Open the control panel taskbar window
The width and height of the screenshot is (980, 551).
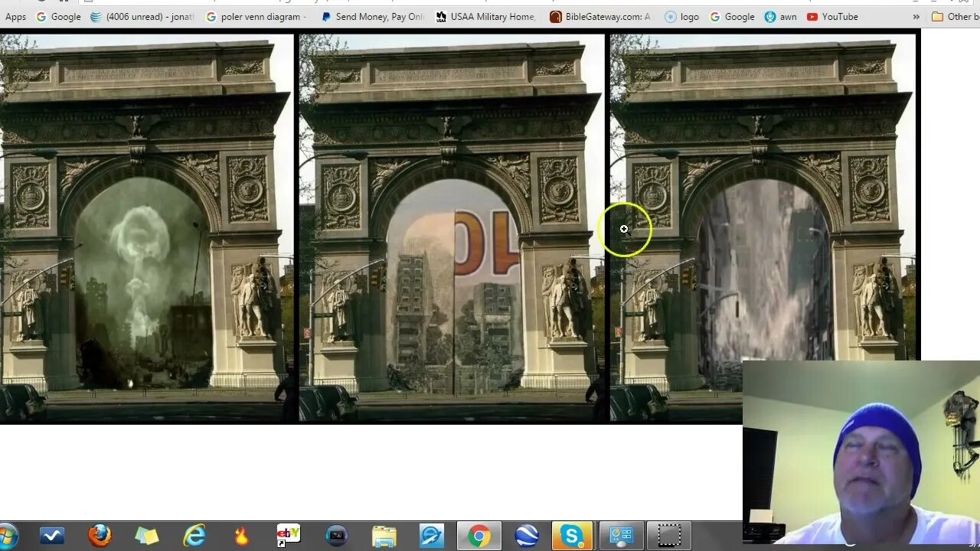(621, 536)
